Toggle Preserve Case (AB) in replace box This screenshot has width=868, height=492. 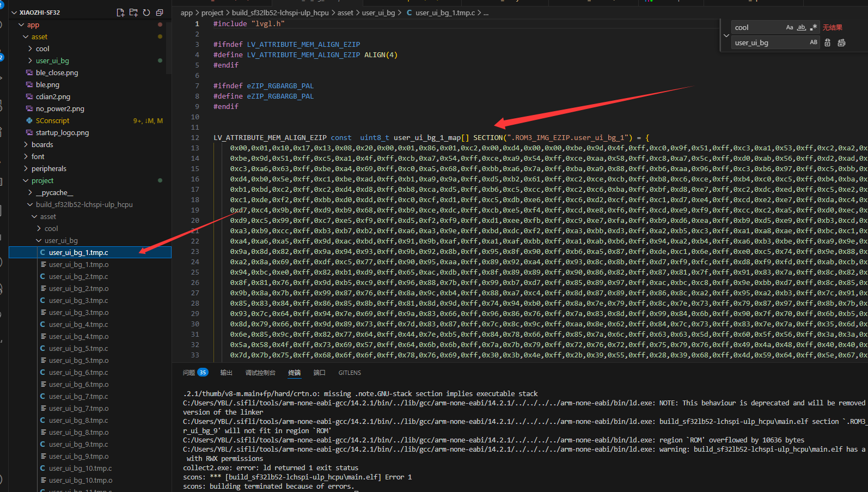(x=814, y=42)
